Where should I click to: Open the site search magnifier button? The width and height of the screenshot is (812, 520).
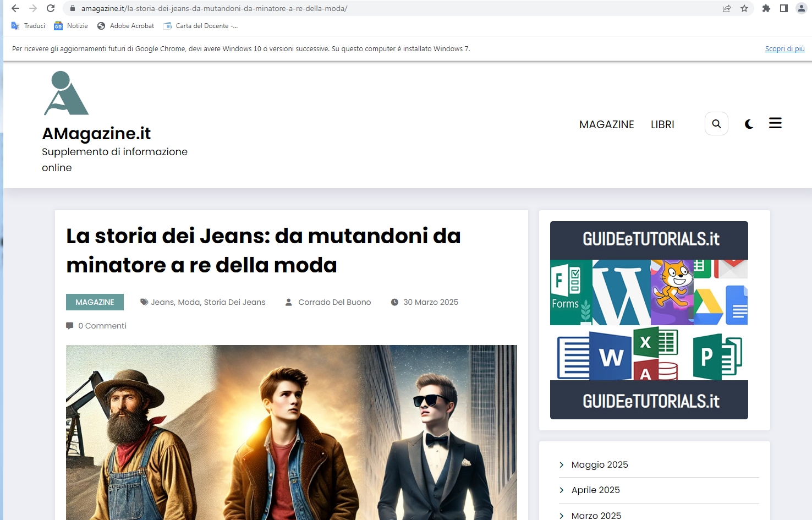coord(716,124)
